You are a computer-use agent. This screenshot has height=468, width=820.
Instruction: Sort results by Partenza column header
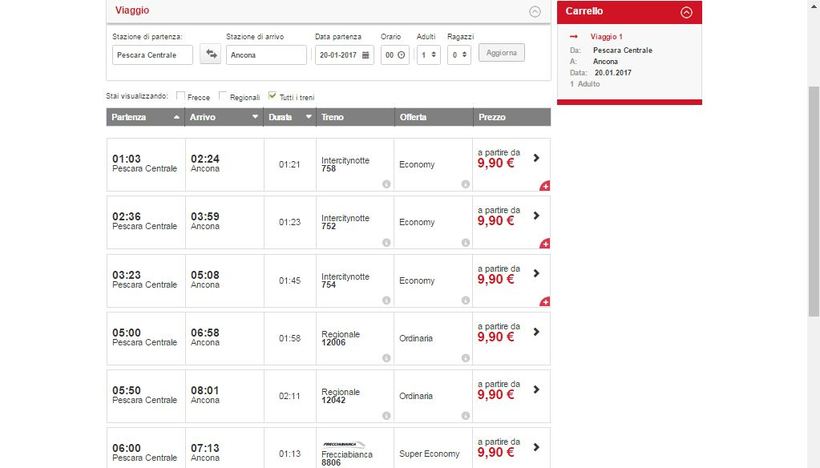pos(145,117)
